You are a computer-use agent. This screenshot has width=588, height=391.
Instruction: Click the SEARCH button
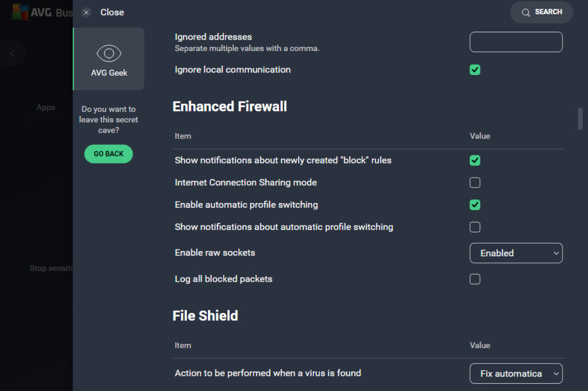pos(541,12)
